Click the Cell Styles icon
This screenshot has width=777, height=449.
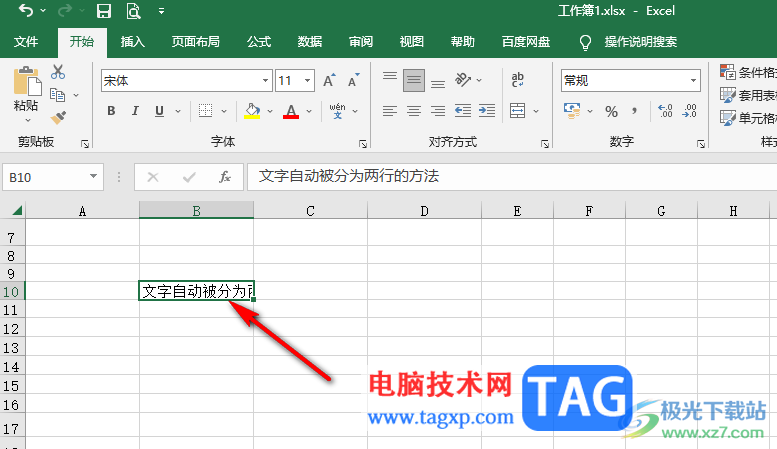click(x=727, y=118)
